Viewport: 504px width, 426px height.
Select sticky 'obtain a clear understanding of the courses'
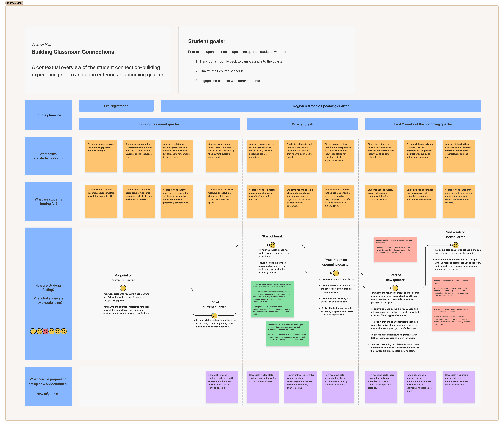(x=300, y=201)
